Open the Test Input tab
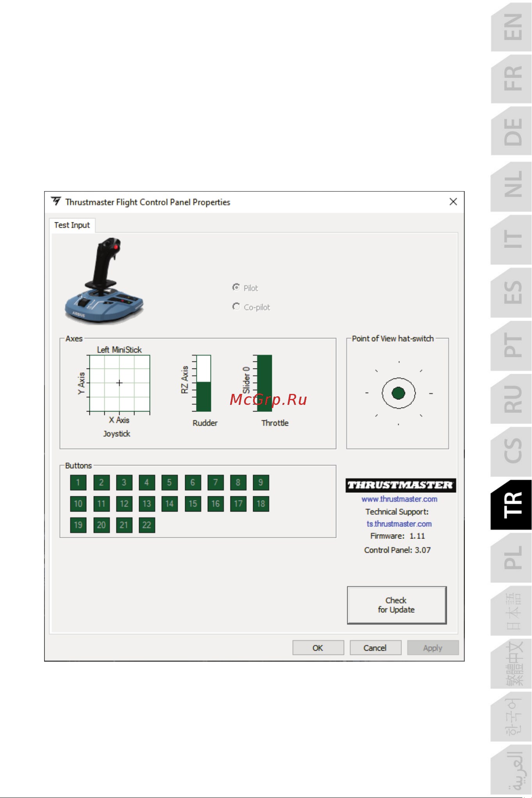 (x=72, y=225)
